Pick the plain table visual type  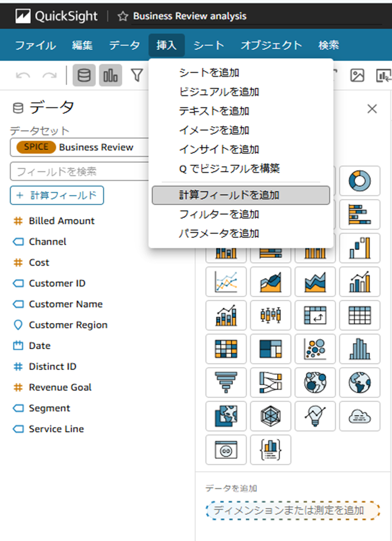360,315
